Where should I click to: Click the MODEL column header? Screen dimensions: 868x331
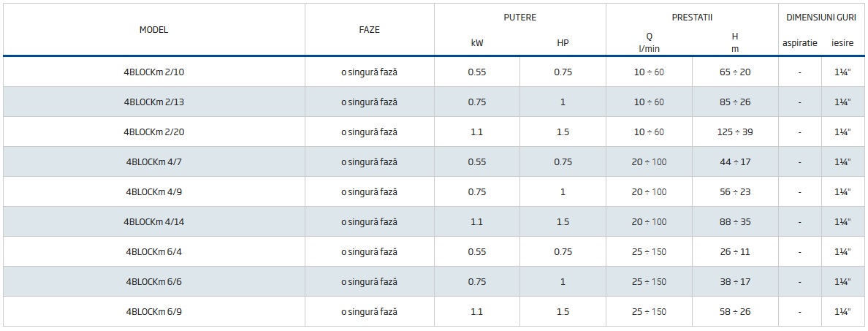(x=153, y=30)
